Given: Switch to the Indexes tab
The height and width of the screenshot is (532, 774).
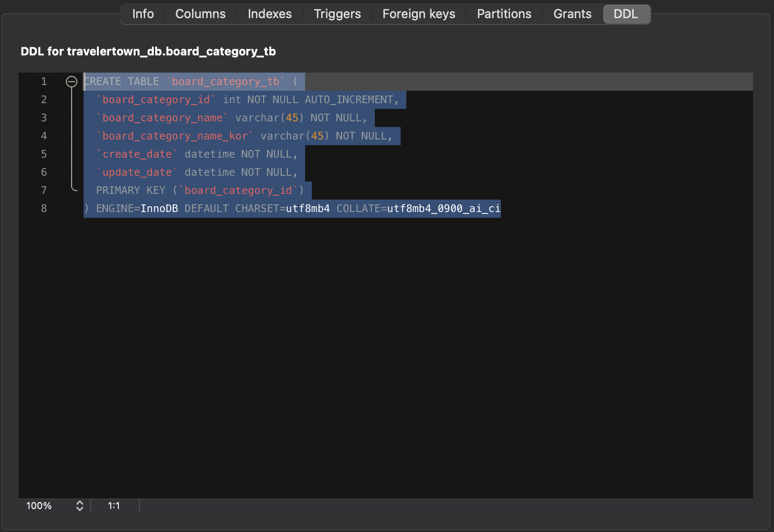Looking at the screenshot, I should [x=269, y=14].
